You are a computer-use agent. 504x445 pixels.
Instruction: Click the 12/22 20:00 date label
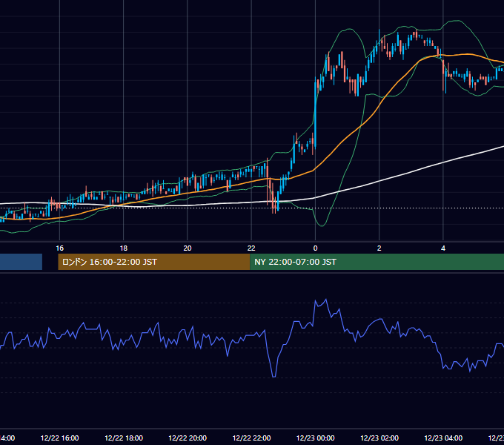click(x=188, y=438)
